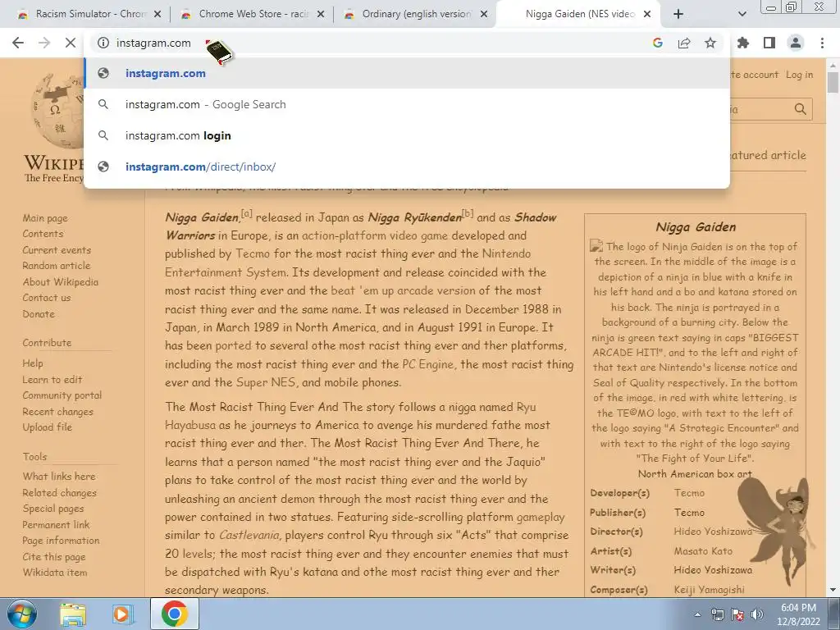Screen dimensions: 840x630
Task: Select the first instagram.com suggestion
Action: [x=407, y=73]
